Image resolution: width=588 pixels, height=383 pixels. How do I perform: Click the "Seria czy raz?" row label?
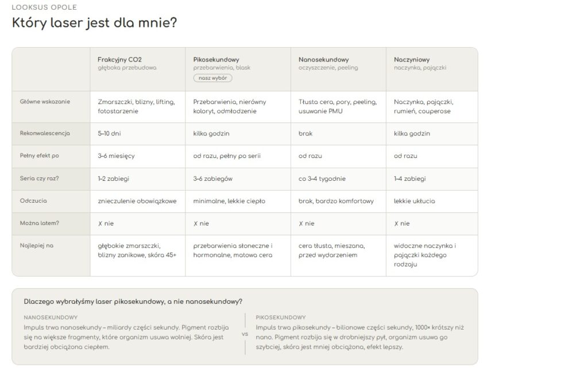click(x=40, y=179)
